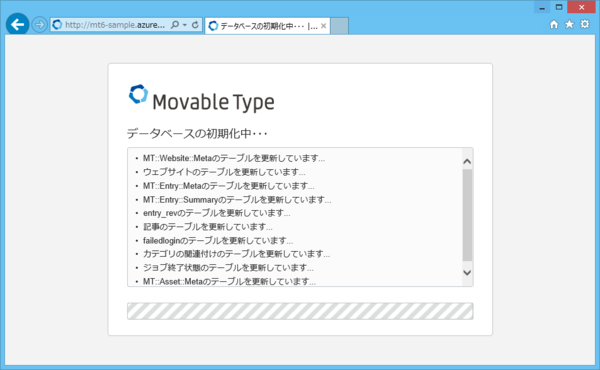Open the browser Home icon
This screenshot has height=370, width=600.
[554, 24]
